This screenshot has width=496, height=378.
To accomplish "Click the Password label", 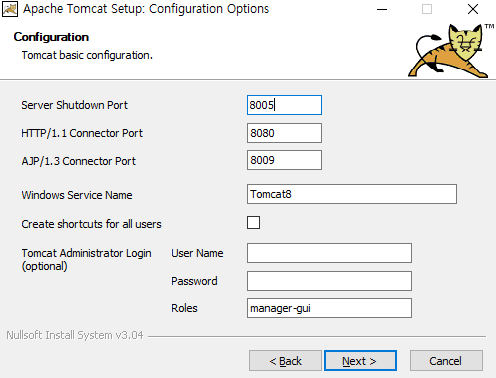I will click(194, 281).
